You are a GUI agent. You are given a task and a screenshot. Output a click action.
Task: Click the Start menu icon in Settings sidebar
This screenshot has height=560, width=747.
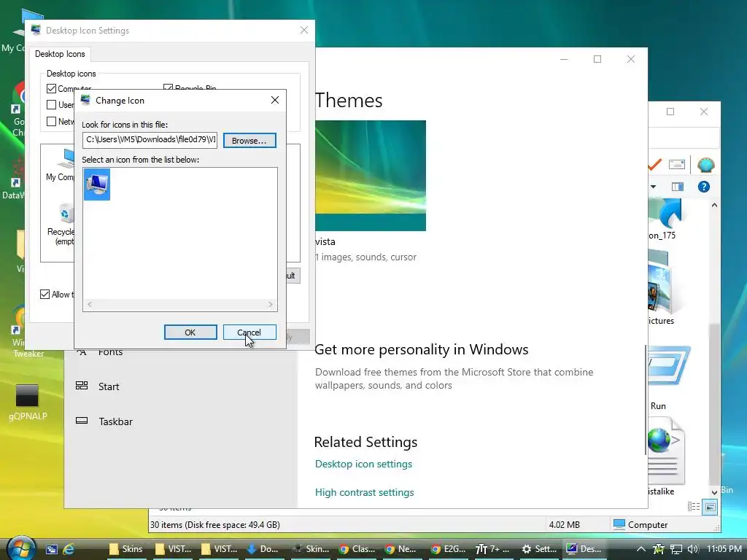(82, 386)
